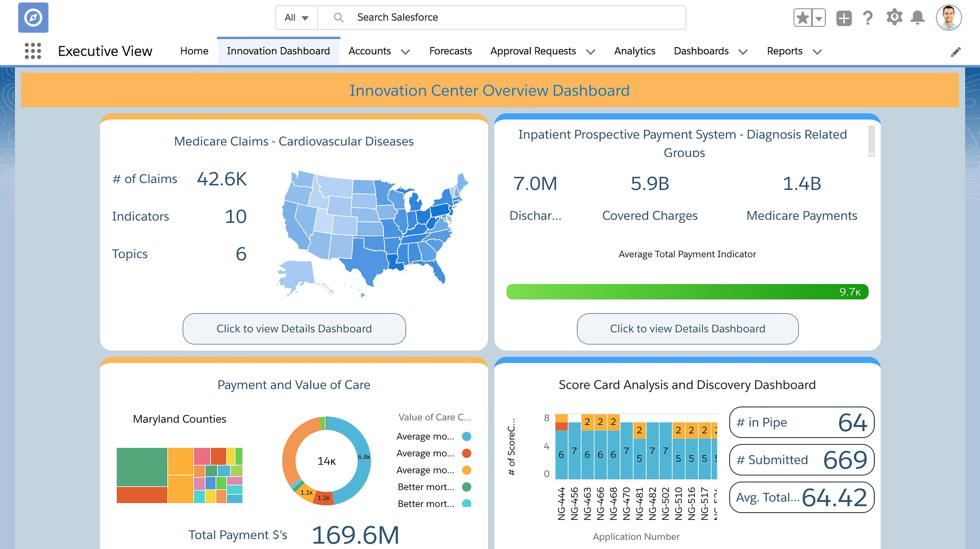
Task: Click the user profile avatar
Action: [949, 18]
